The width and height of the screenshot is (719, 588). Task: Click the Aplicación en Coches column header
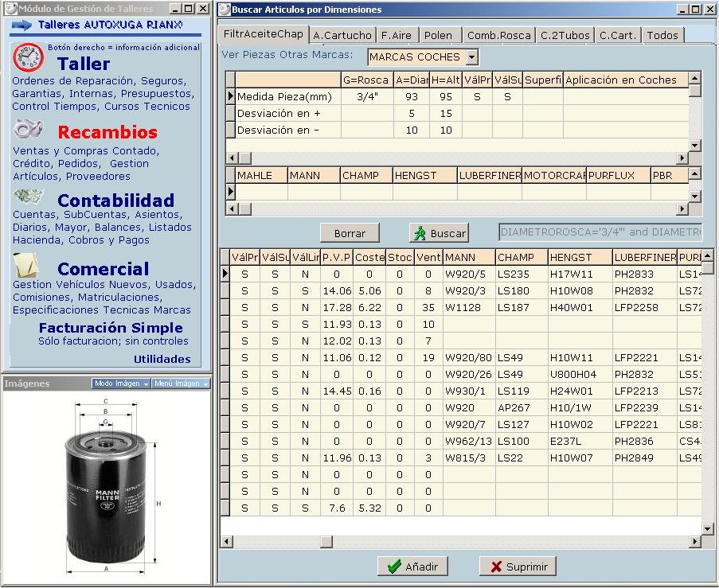click(626, 80)
